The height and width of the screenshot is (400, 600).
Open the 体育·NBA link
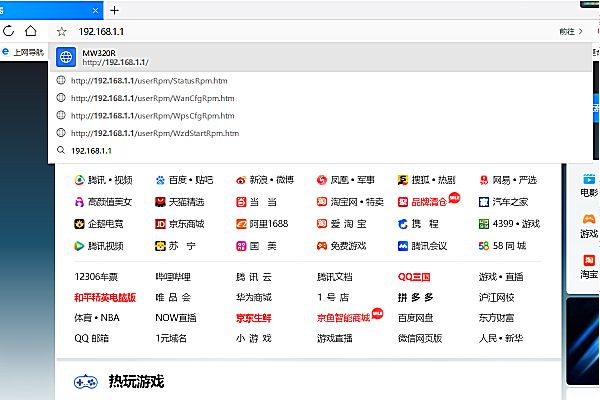point(97,318)
